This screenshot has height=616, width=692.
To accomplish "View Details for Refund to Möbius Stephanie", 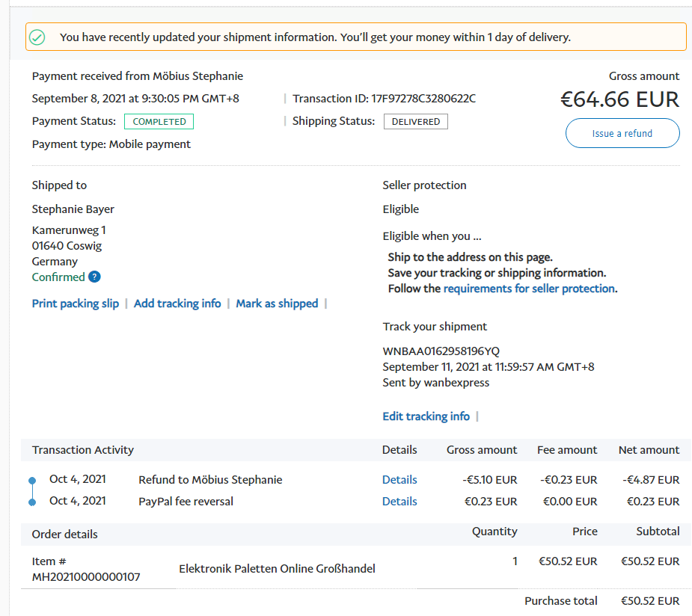I will (399, 480).
